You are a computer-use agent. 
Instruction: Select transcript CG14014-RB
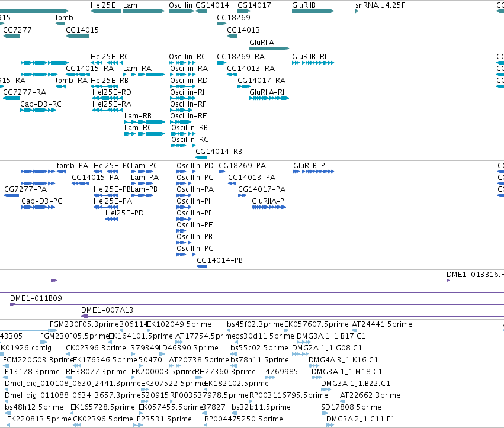pyautogui.click(x=201, y=157)
